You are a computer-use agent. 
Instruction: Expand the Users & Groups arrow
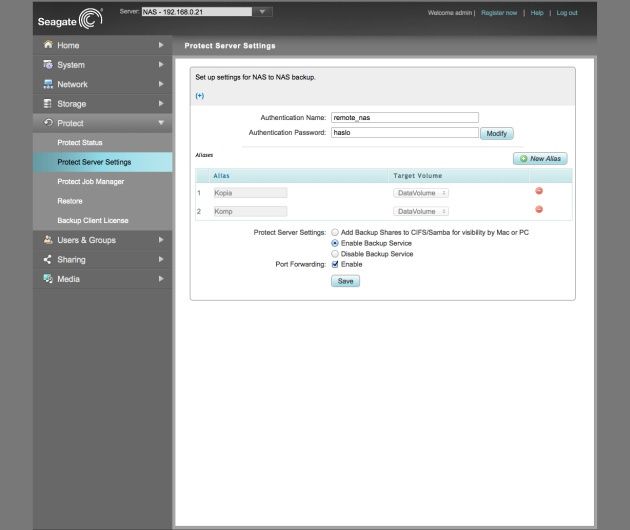pyautogui.click(x=161, y=240)
